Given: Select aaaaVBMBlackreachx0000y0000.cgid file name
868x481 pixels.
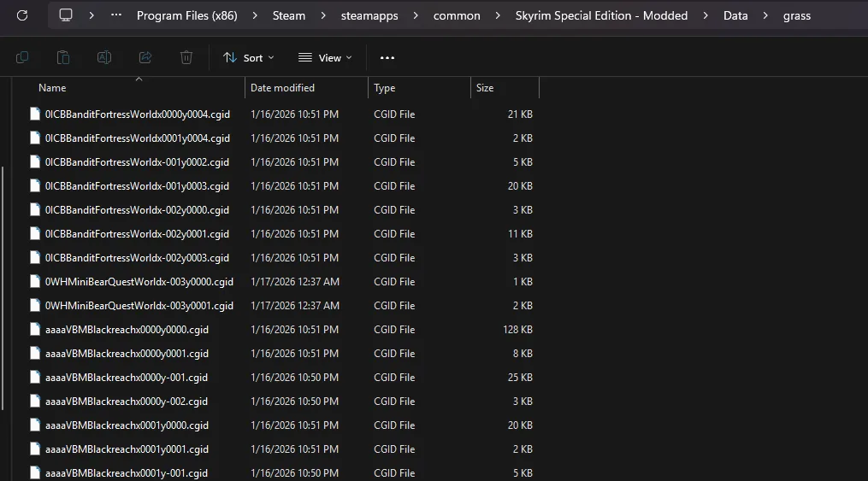Looking at the screenshot, I should [x=127, y=330].
